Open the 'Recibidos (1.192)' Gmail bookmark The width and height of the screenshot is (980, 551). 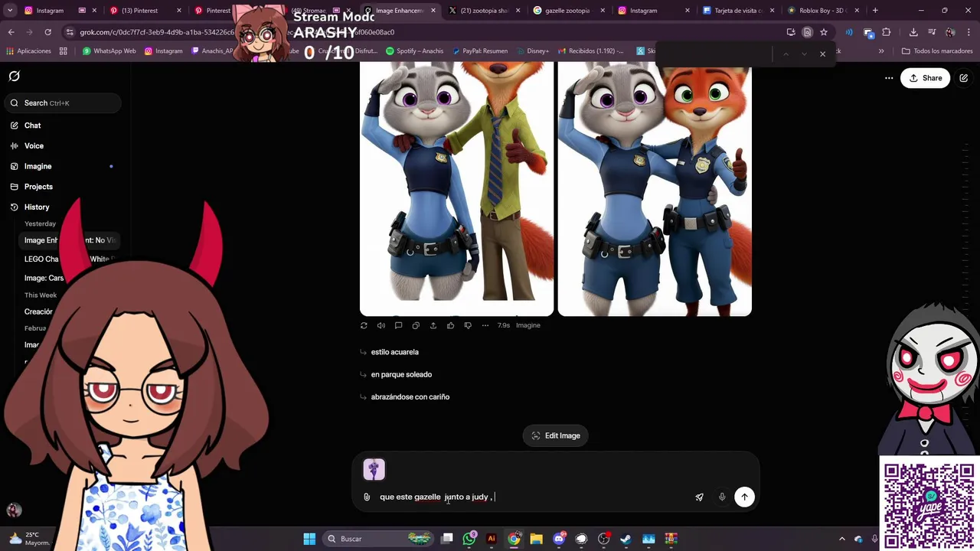[590, 51]
